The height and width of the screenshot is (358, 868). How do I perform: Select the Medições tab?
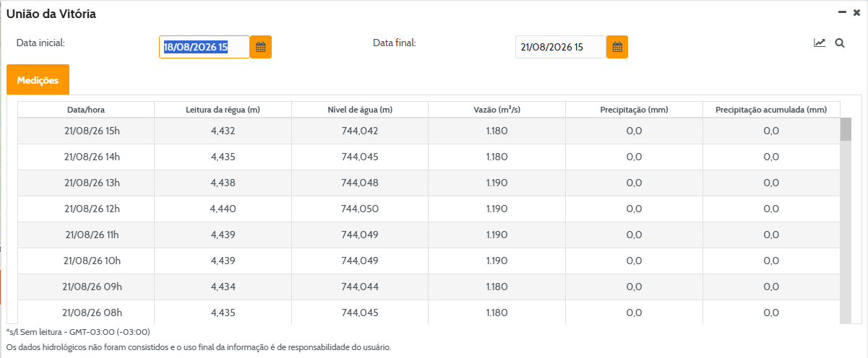point(38,79)
